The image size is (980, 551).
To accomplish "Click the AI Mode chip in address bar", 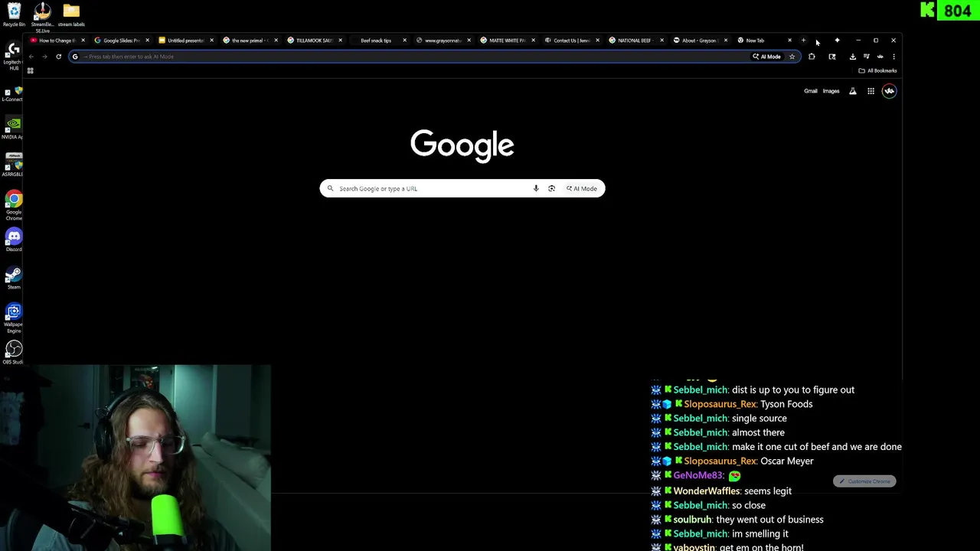I will [766, 57].
